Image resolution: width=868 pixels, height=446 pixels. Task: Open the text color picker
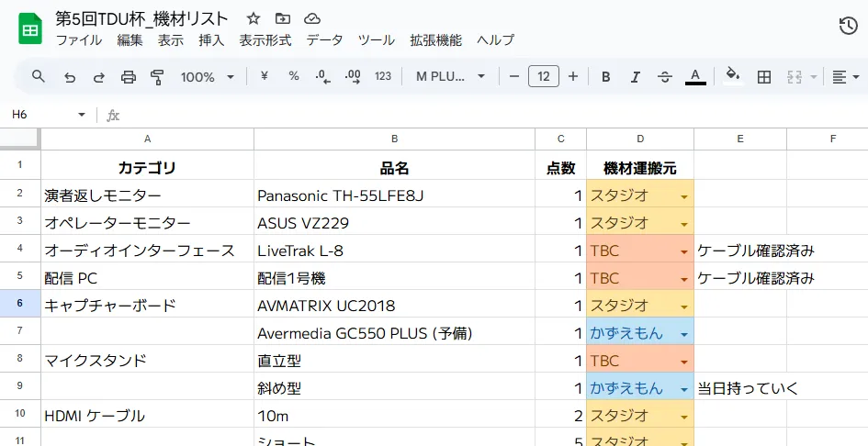(695, 77)
